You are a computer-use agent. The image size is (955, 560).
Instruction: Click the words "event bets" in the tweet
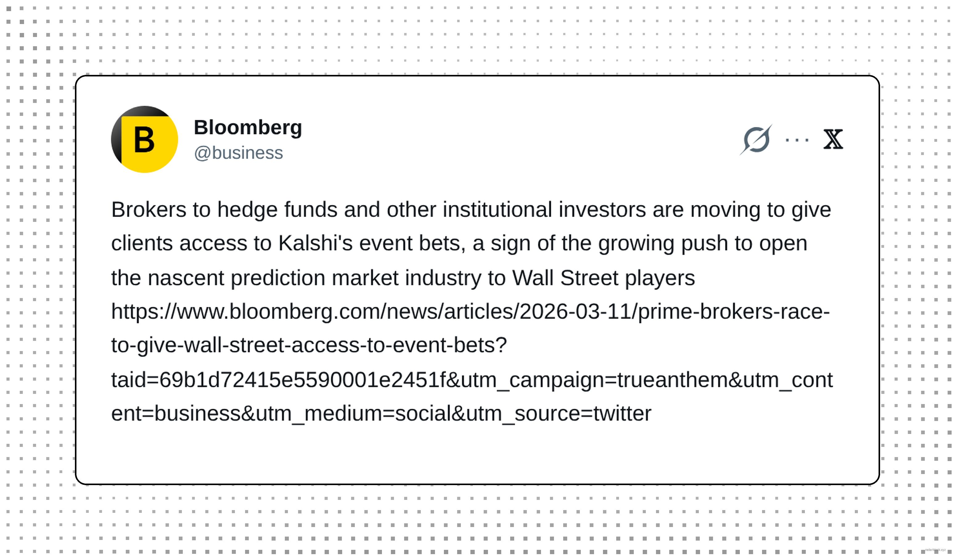tap(412, 243)
